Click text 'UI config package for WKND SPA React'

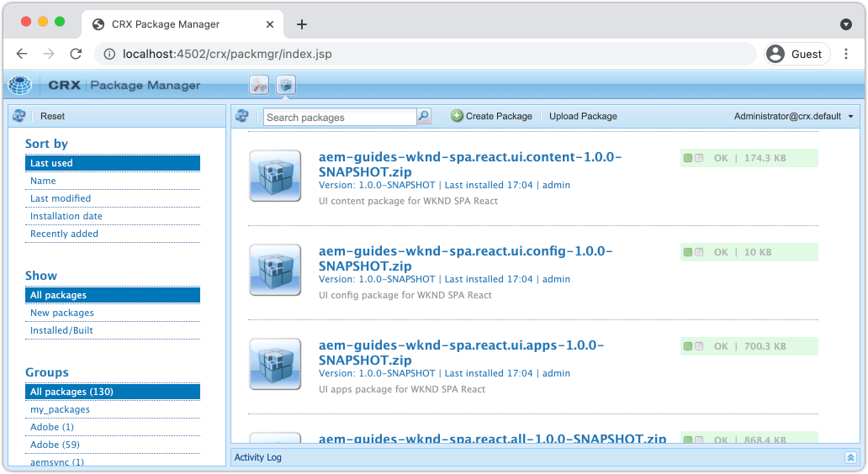point(405,295)
